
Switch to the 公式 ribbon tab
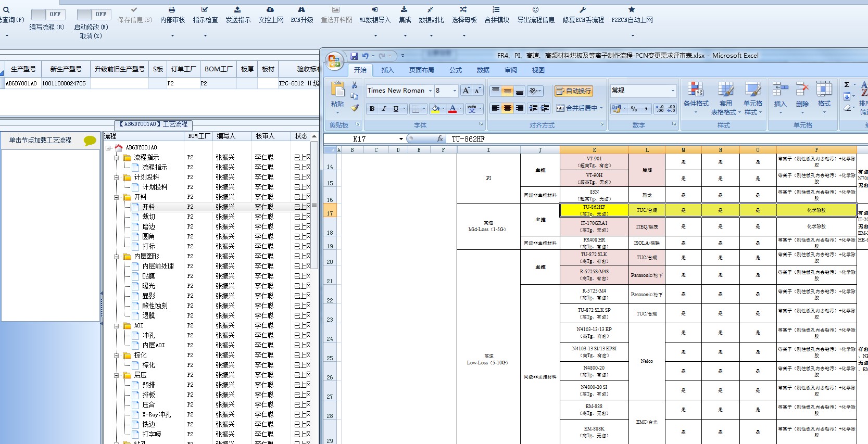(456, 70)
